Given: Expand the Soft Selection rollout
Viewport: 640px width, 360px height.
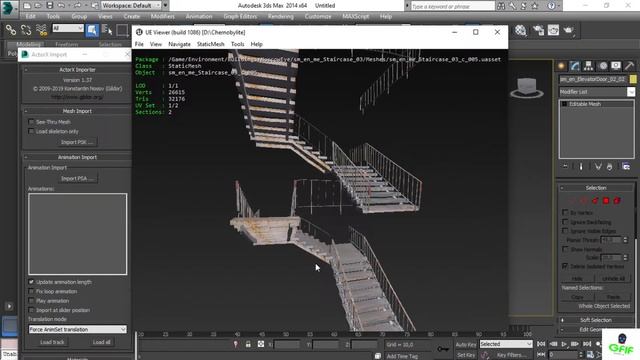Looking at the screenshot, I should coord(596,320).
